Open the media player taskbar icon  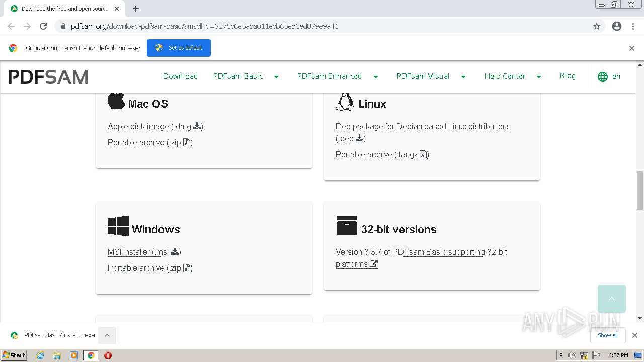click(x=74, y=355)
